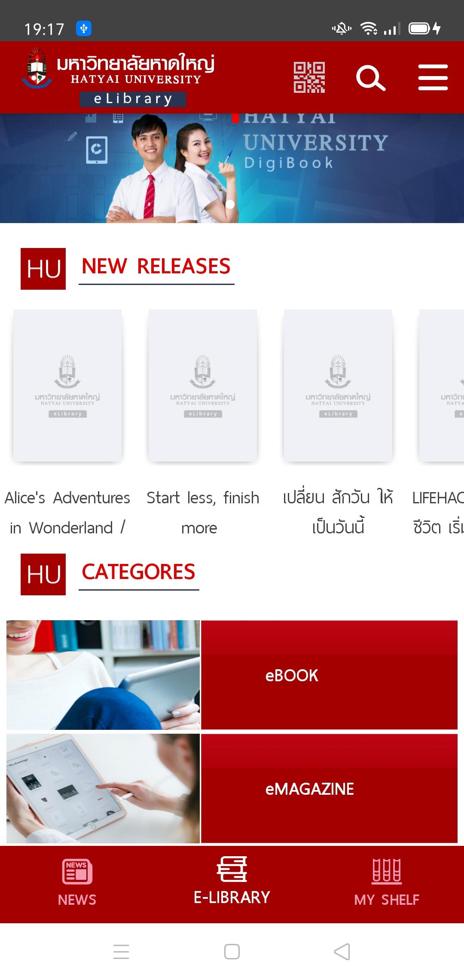
Task: Tap the banner carousel indicator dot
Action: (x=230, y=204)
